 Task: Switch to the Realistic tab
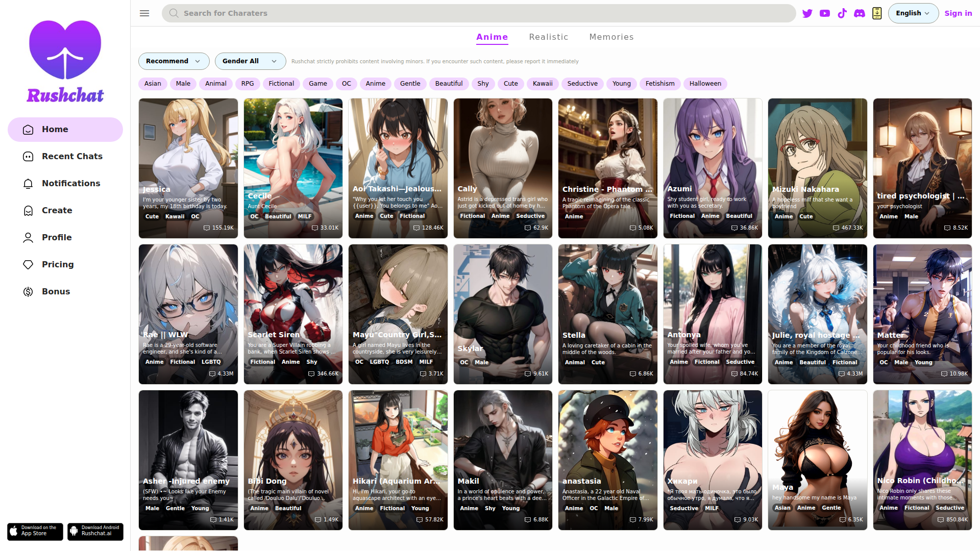[x=548, y=37]
